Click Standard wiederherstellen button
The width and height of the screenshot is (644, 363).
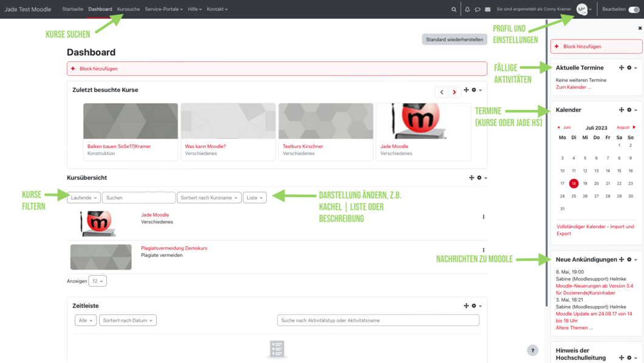click(x=454, y=39)
